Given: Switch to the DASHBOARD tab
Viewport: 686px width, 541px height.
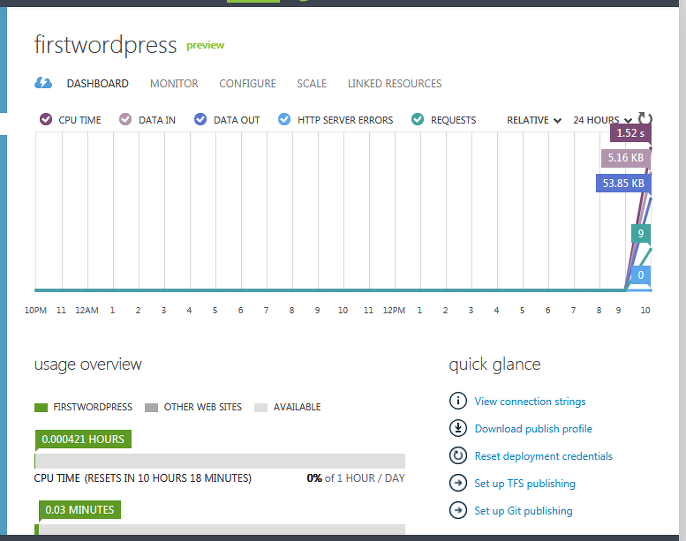Looking at the screenshot, I should click(98, 84).
